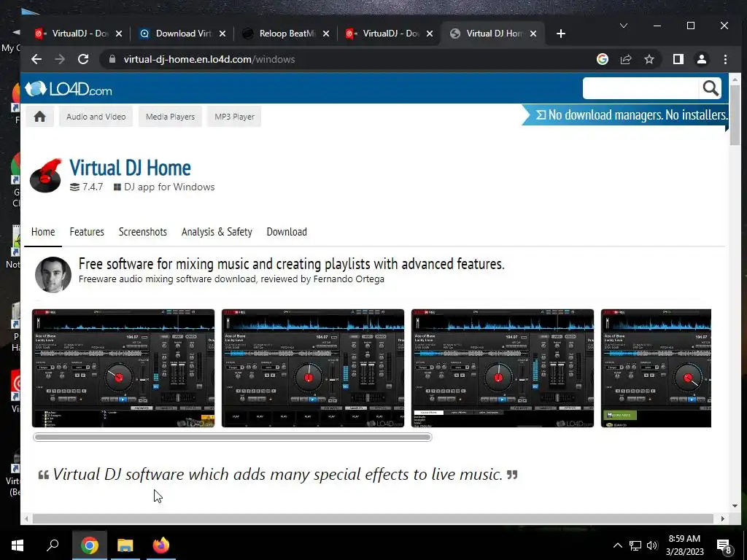Open the Chrome profile icon
The image size is (747, 560).
[701, 59]
